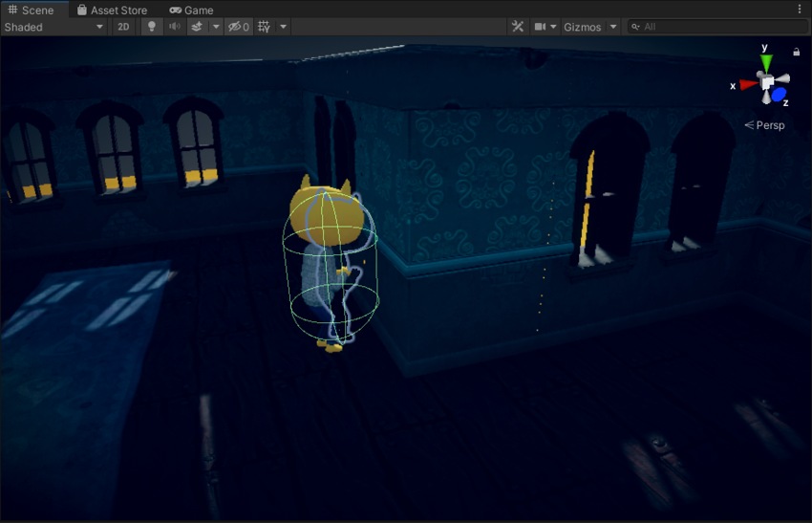Click the blue Z axis gizmo cone
Image resolution: width=812 pixels, height=523 pixels.
coord(779,95)
